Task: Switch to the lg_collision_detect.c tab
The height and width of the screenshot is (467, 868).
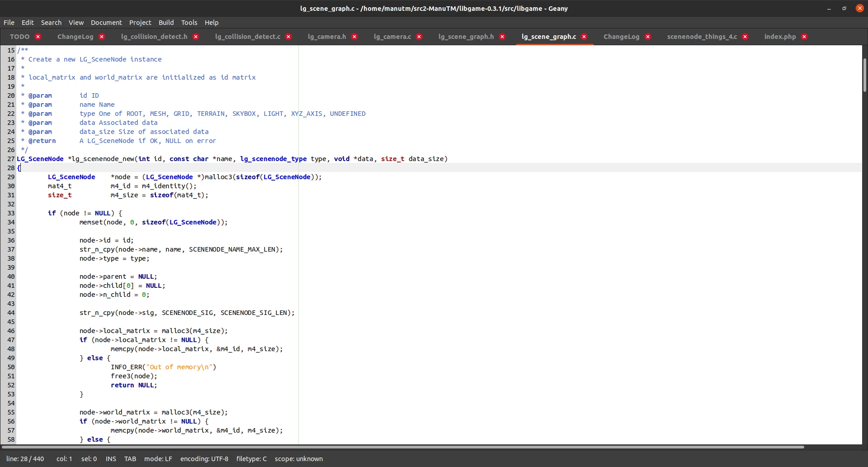Action: (x=248, y=37)
